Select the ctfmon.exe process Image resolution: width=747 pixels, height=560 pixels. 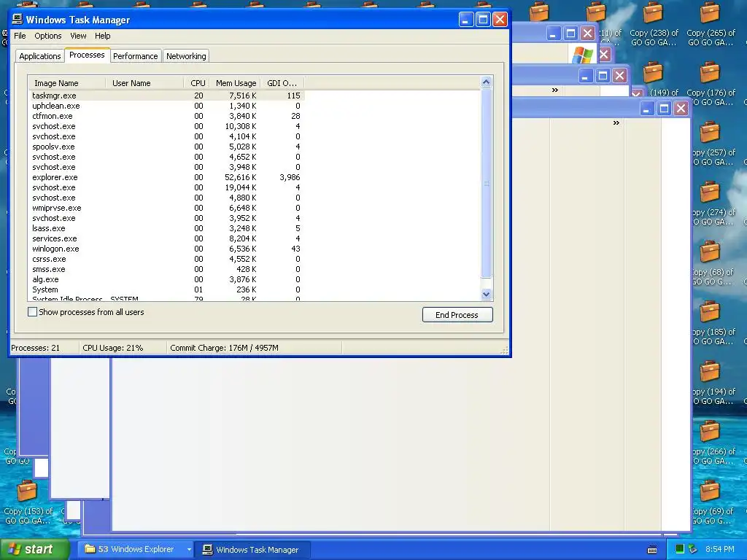point(166,116)
